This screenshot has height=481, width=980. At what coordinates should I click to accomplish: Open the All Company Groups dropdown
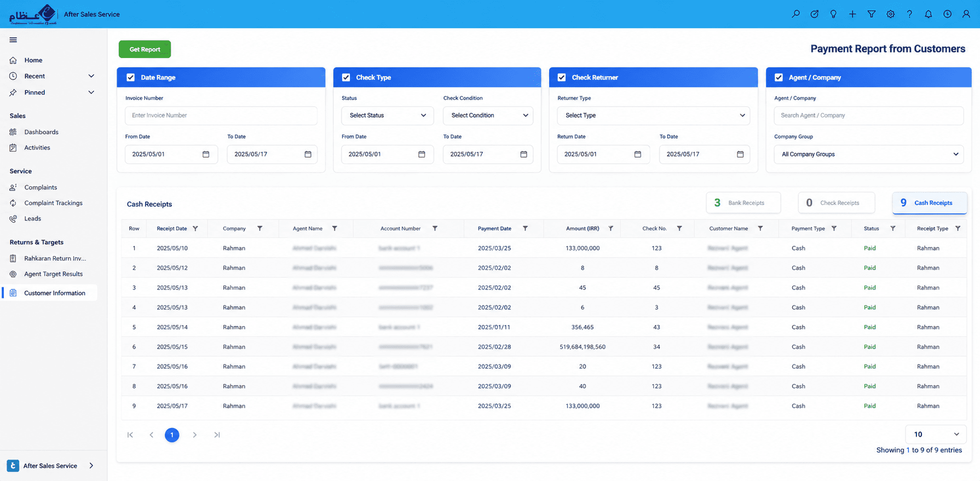tap(869, 154)
